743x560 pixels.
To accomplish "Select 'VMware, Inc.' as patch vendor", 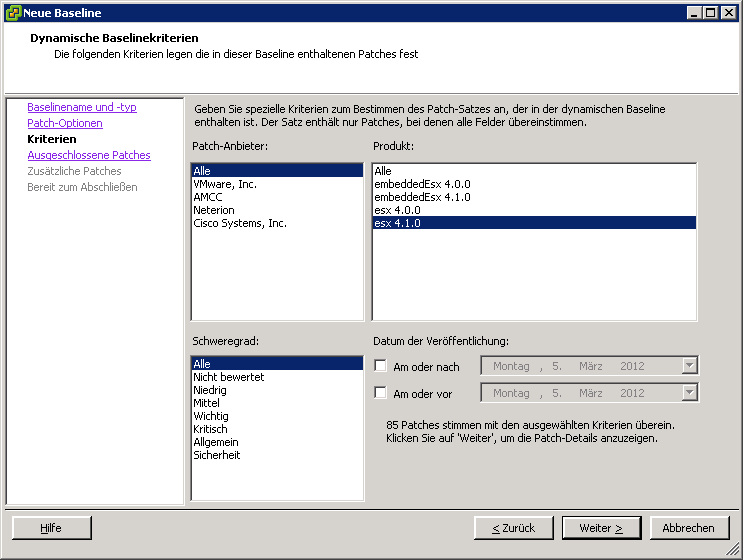I will pyautogui.click(x=225, y=184).
